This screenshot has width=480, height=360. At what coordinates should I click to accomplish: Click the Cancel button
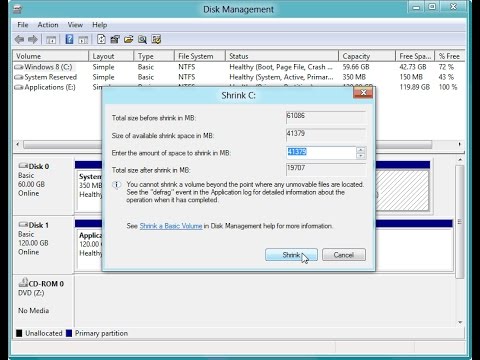point(344,255)
